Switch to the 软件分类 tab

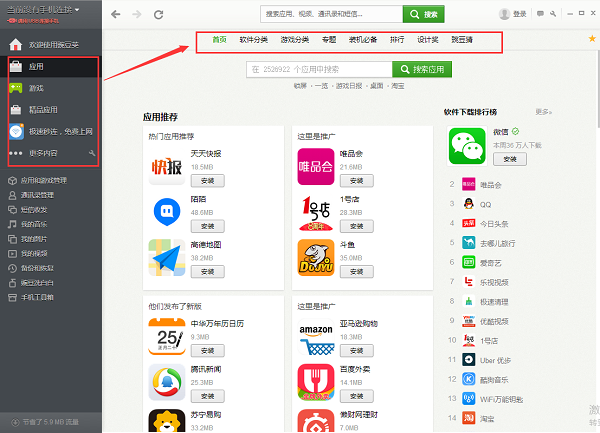tap(255, 40)
